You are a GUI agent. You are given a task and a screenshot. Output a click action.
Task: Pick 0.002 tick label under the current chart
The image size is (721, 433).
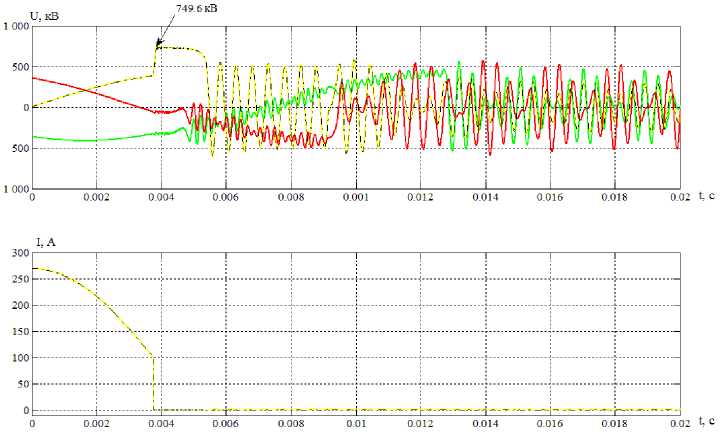[97, 423]
